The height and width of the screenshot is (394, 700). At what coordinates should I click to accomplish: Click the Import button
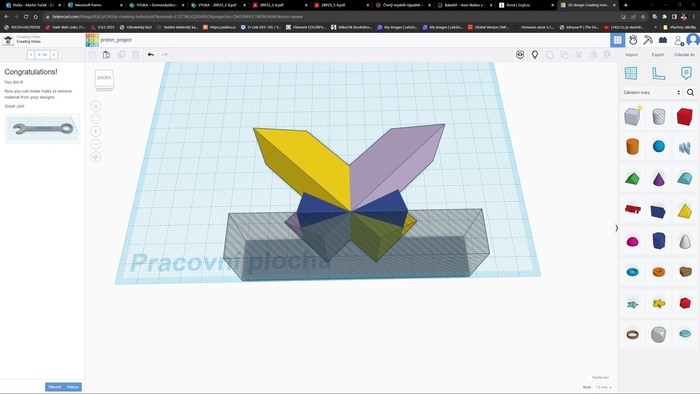click(x=631, y=54)
